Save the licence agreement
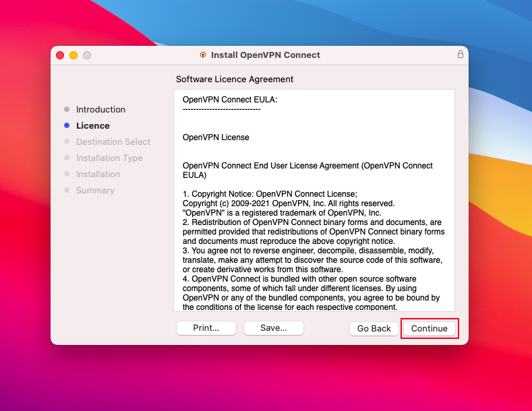This screenshot has height=411, width=532. [274, 328]
